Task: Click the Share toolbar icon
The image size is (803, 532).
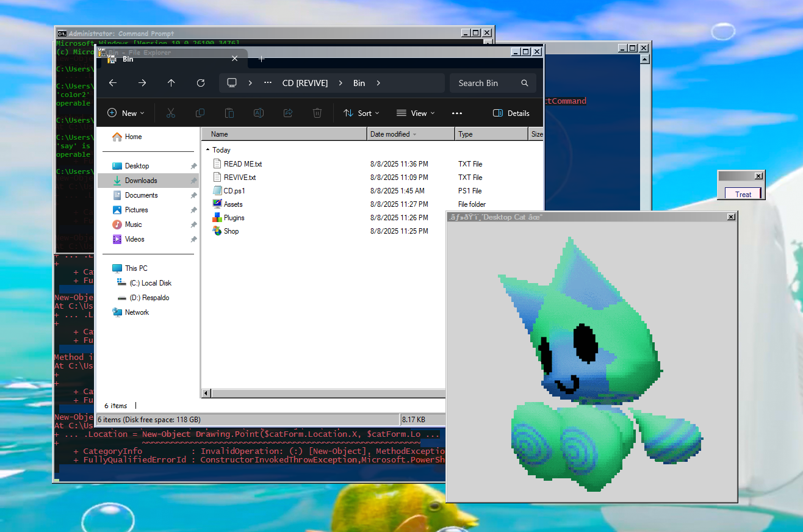Action: pyautogui.click(x=288, y=113)
